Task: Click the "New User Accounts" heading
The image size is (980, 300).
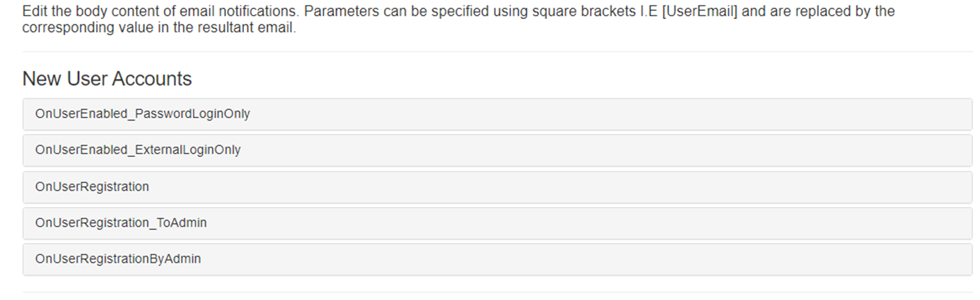Action: coord(107,79)
